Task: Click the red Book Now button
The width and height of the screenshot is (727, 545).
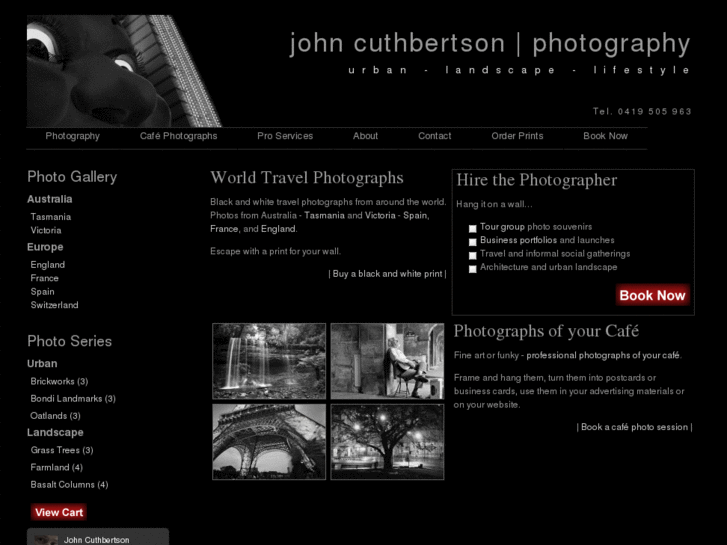Action: click(x=652, y=295)
